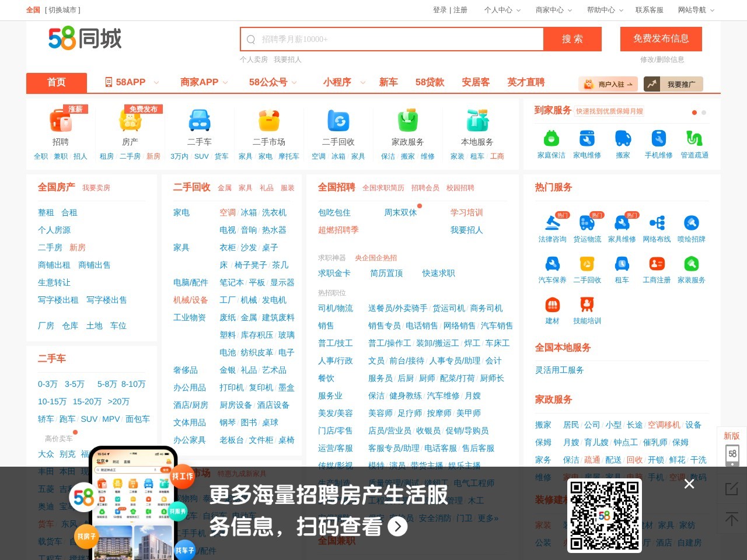The width and height of the screenshot is (747, 560).
Task: Open the 招聘 recruitment category icon
Action: pyautogui.click(x=61, y=120)
